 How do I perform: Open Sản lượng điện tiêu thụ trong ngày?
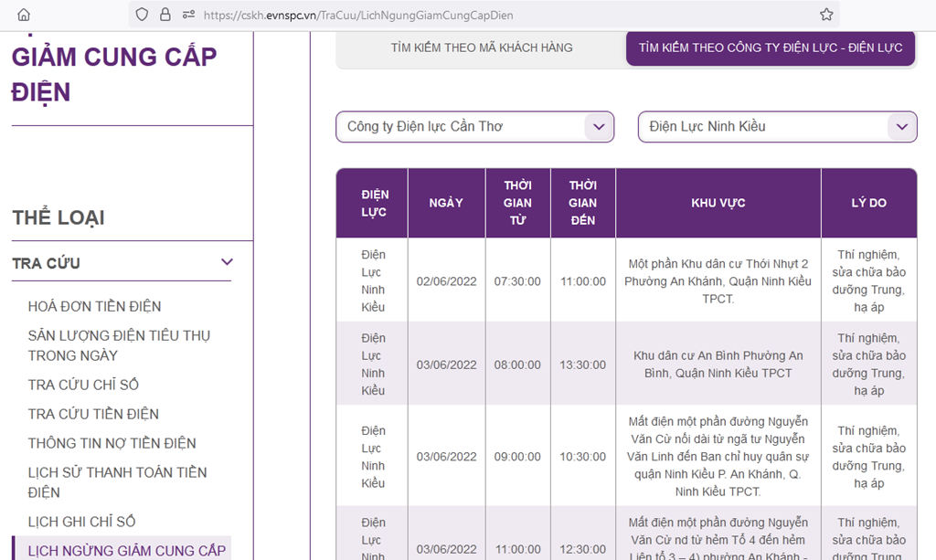[x=119, y=345]
